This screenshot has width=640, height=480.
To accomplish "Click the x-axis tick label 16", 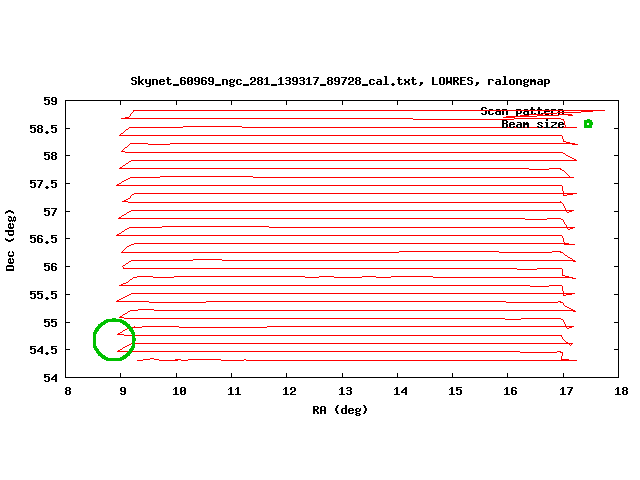I will point(510,392).
